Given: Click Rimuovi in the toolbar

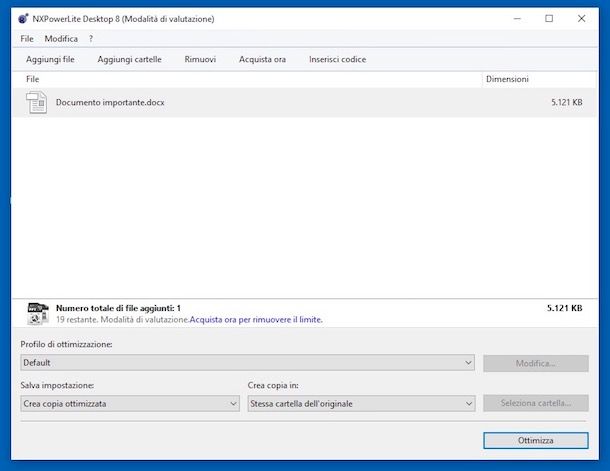Looking at the screenshot, I should point(200,59).
